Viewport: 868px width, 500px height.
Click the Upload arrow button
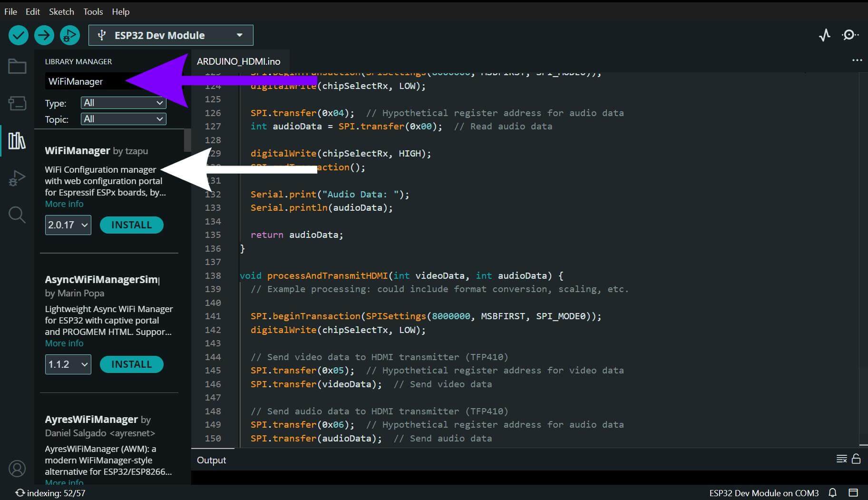(44, 35)
